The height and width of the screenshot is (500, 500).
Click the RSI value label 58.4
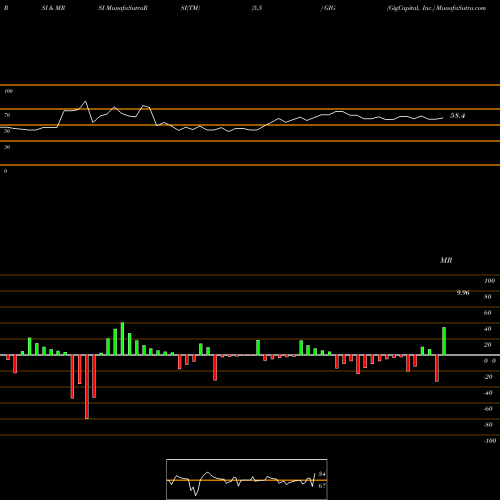click(457, 116)
